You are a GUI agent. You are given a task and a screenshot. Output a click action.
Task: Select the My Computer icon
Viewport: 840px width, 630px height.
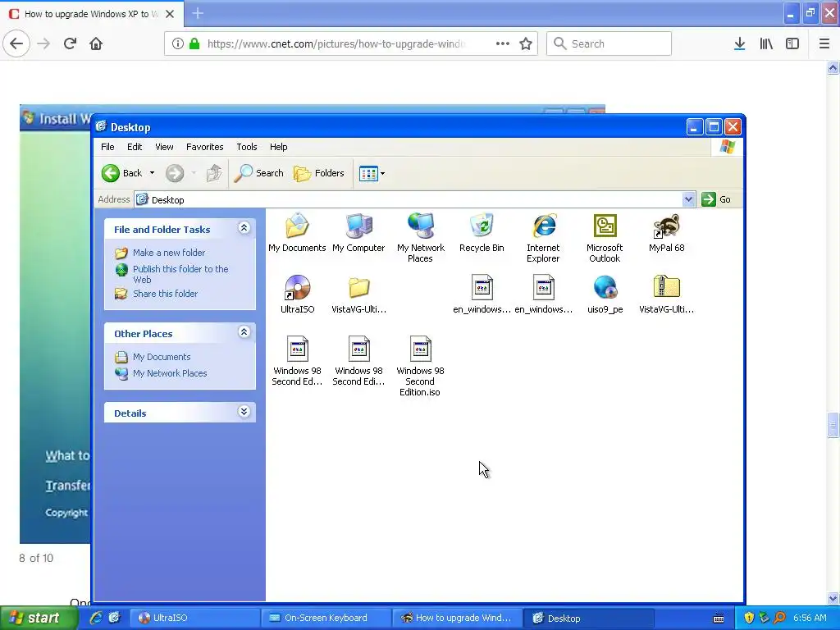pos(358,233)
